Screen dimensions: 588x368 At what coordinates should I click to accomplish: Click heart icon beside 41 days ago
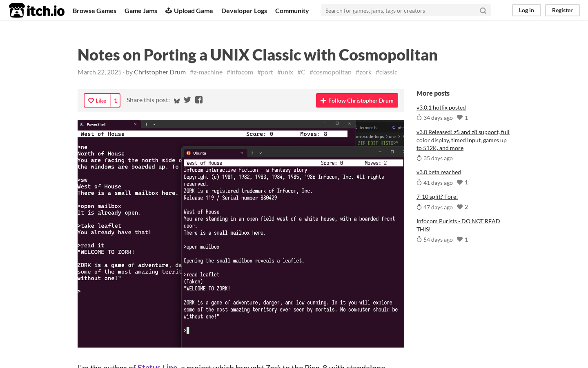pos(460,182)
